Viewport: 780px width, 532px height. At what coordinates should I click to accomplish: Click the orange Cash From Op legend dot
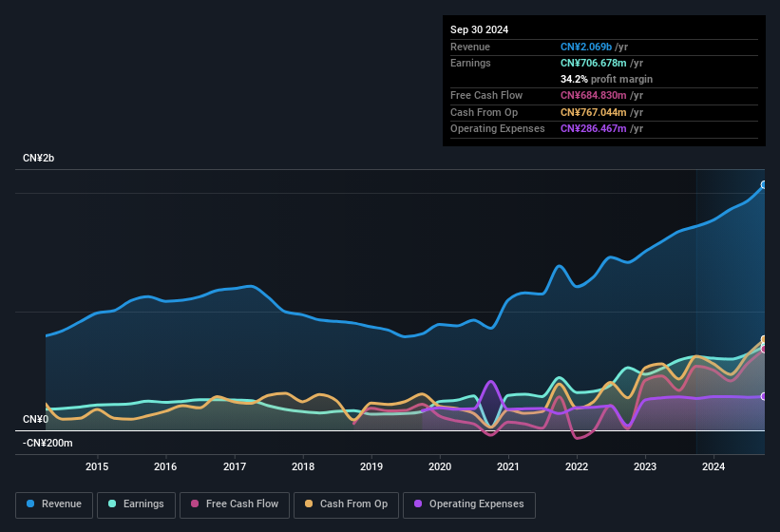point(309,504)
